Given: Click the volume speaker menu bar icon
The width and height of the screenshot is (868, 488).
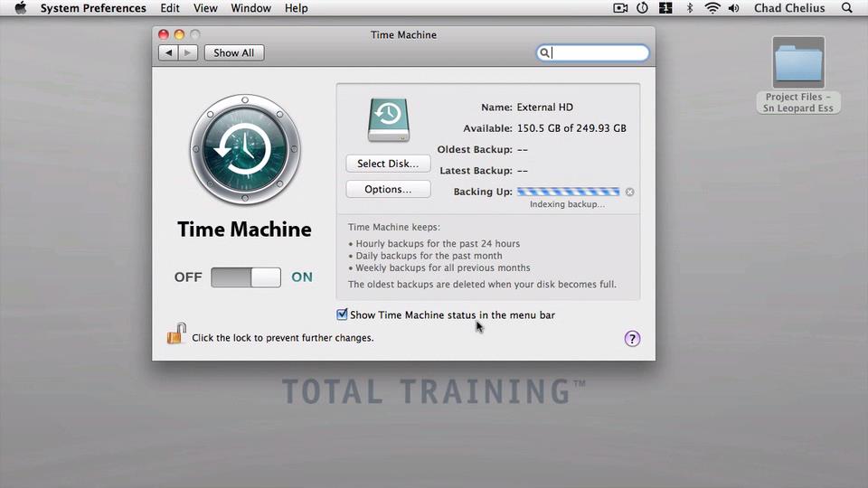Looking at the screenshot, I should (x=734, y=8).
